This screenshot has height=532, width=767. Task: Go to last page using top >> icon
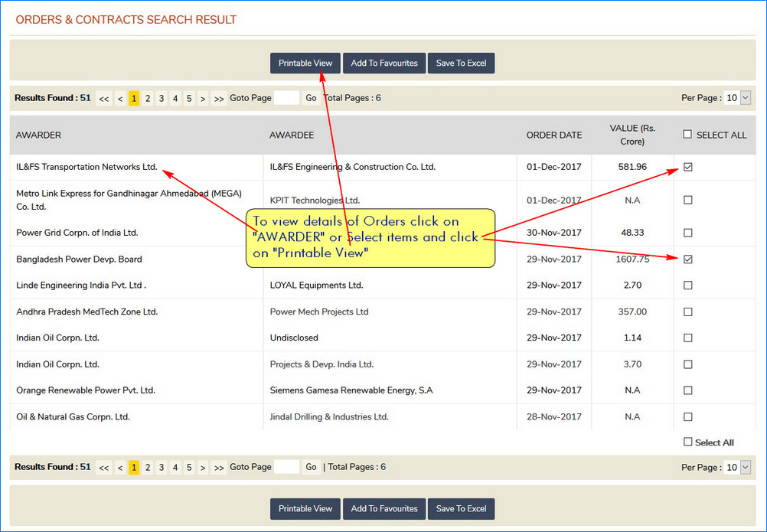pos(219,99)
